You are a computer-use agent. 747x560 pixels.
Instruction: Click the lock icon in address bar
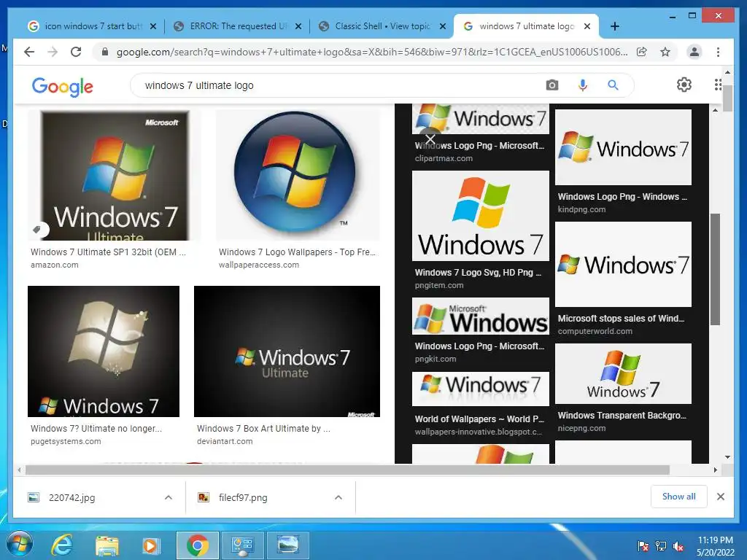click(x=105, y=52)
